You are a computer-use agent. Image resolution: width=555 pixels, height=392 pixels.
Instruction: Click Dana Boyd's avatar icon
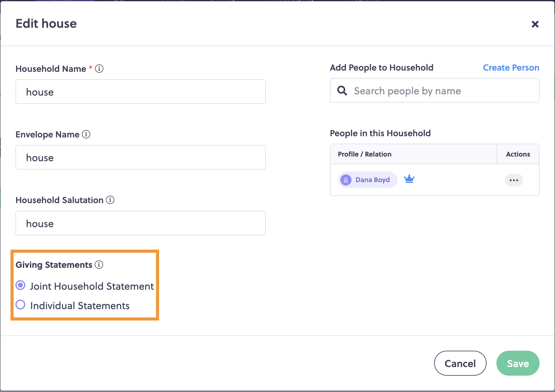click(x=346, y=180)
